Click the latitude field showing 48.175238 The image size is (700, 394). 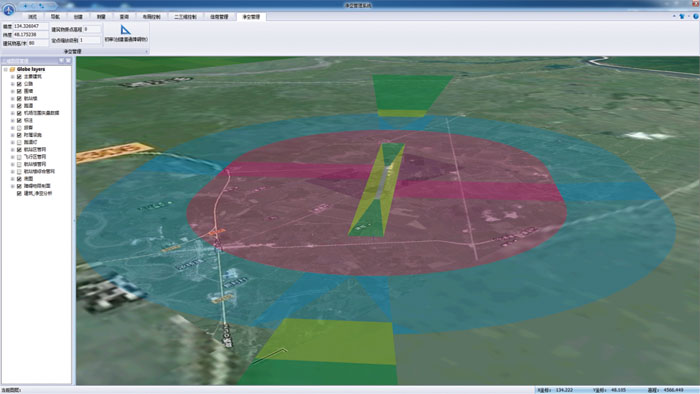[30, 34]
